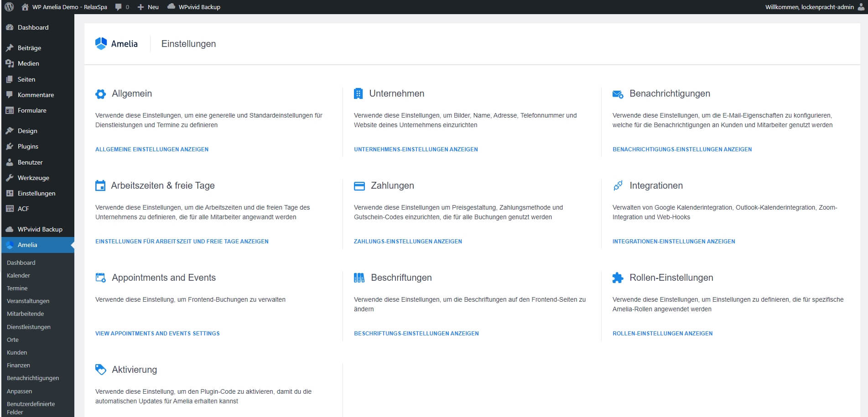Click the Benutzer person icon
Image resolution: width=868 pixels, height=417 pixels.
coord(10,162)
